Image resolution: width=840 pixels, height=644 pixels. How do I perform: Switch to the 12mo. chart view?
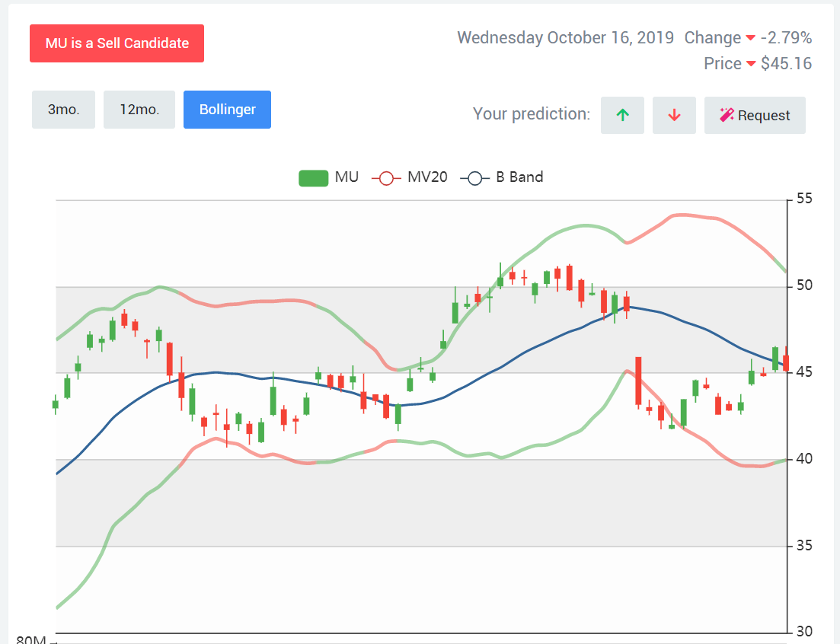pyautogui.click(x=139, y=110)
